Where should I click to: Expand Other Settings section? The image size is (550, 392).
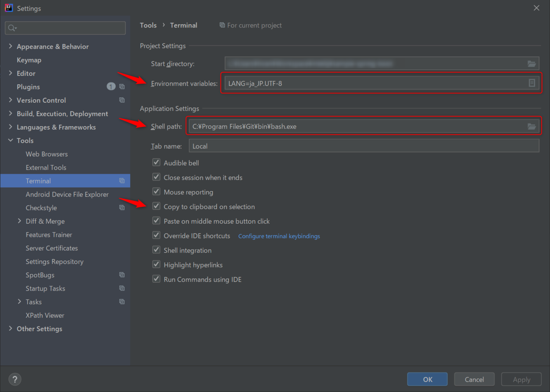(11, 329)
